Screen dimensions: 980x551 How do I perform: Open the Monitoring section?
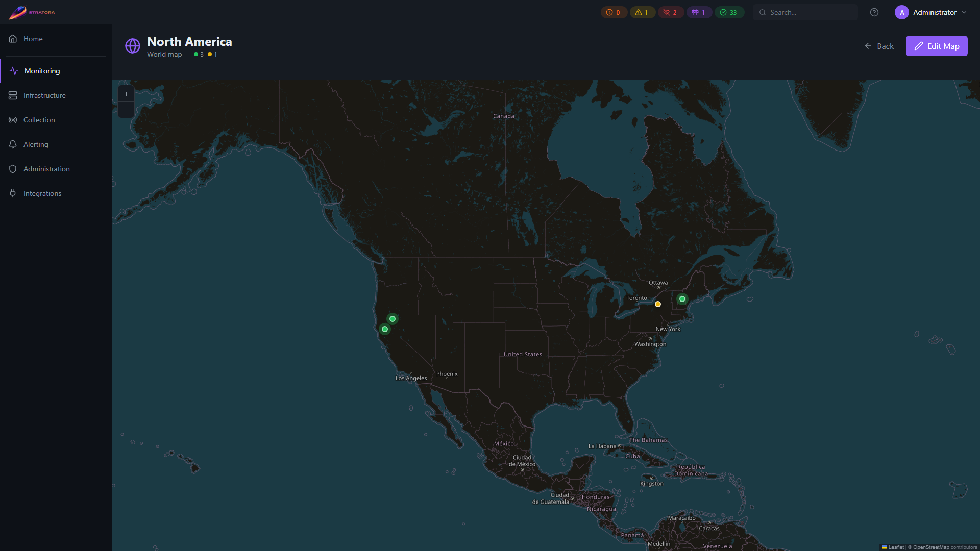point(56,71)
